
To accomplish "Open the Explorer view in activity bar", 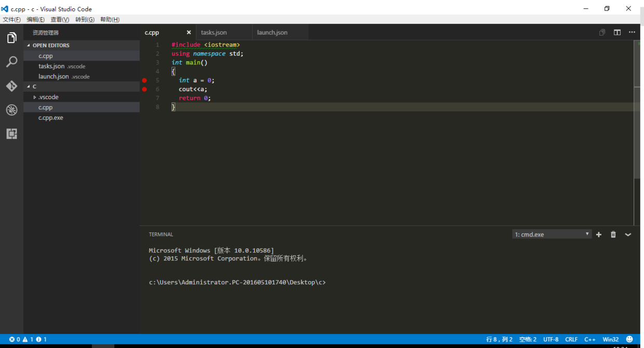I will click(11, 38).
